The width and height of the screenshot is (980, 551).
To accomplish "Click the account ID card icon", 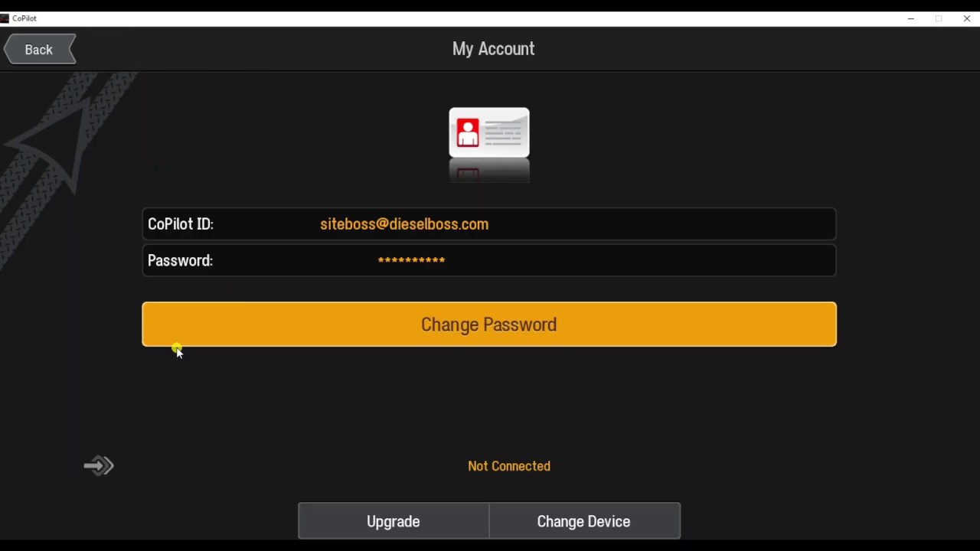I will pos(489,133).
